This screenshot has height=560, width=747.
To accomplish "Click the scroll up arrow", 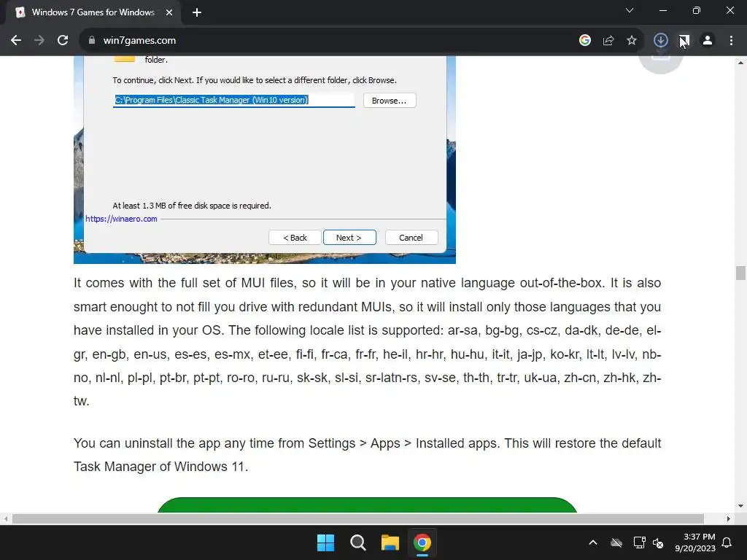I will [x=740, y=63].
